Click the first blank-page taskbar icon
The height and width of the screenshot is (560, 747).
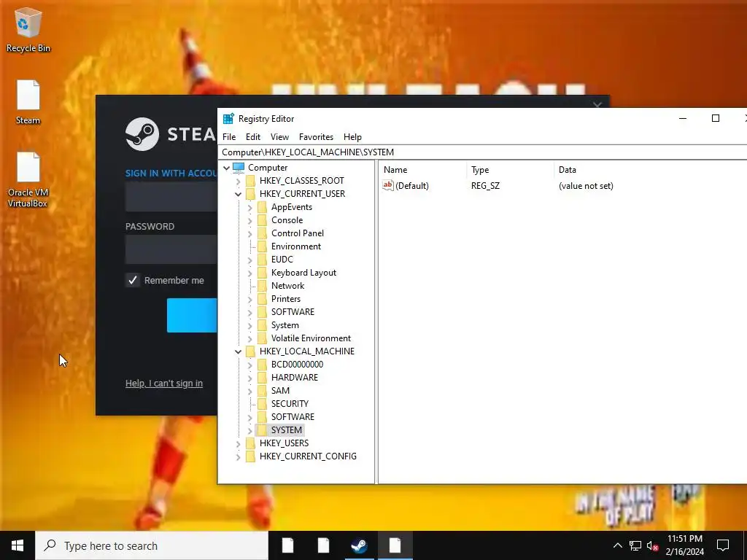pos(287,545)
